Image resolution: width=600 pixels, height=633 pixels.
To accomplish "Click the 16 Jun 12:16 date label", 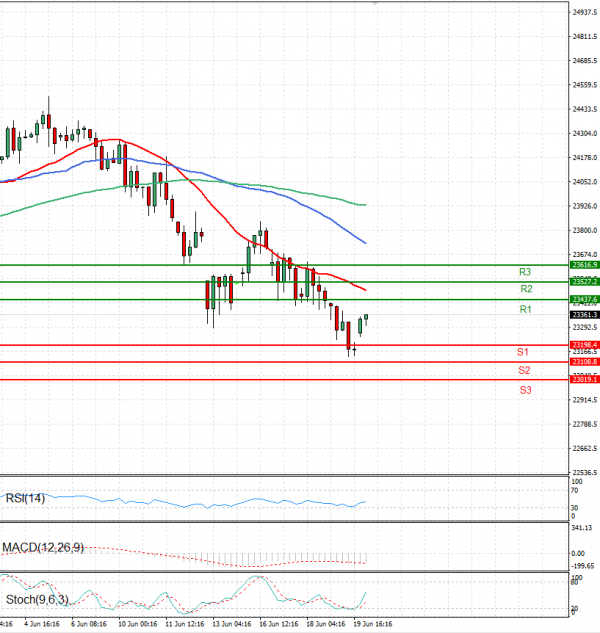I will (279, 624).
